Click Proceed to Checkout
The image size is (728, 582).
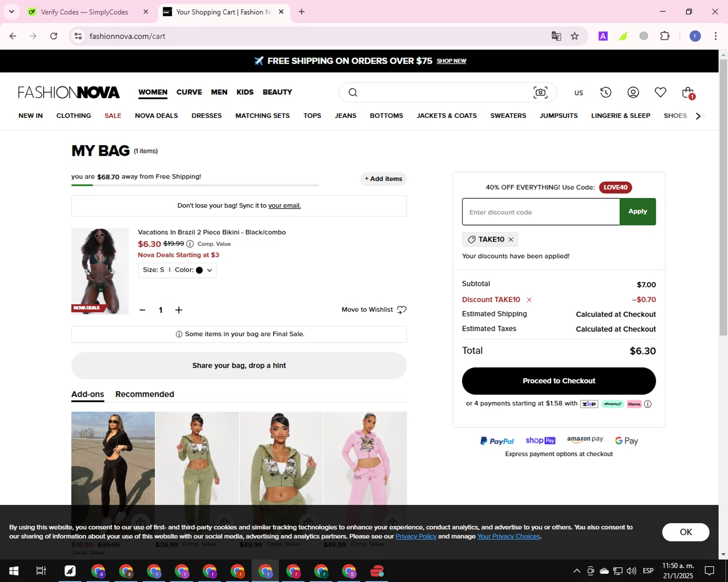click(559, 381)
